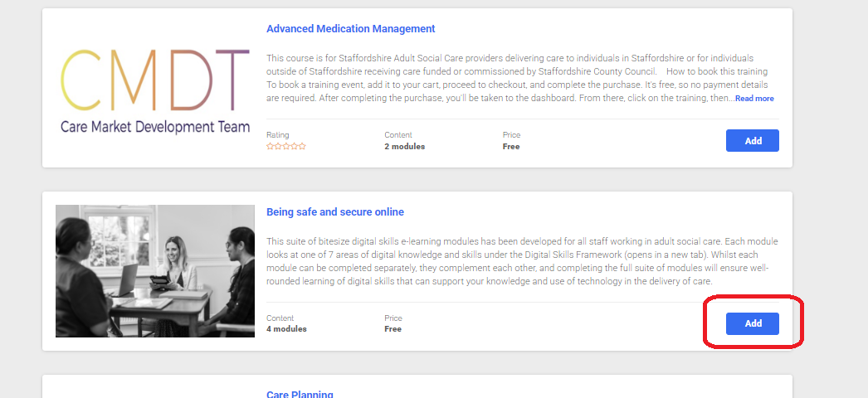This screenshot has height=398, width=868.
Task: Click Read more on Advanced Medication description
Action: (x=754, y=99)
